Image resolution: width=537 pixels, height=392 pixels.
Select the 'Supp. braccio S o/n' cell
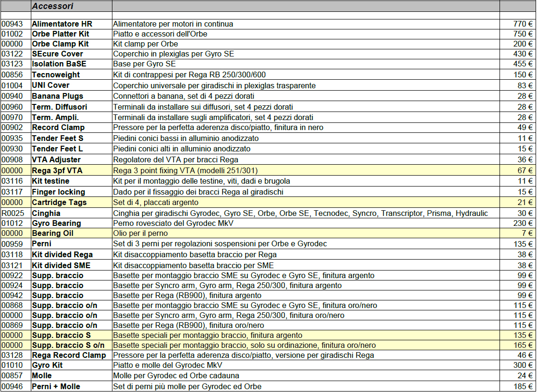(72, 345)
